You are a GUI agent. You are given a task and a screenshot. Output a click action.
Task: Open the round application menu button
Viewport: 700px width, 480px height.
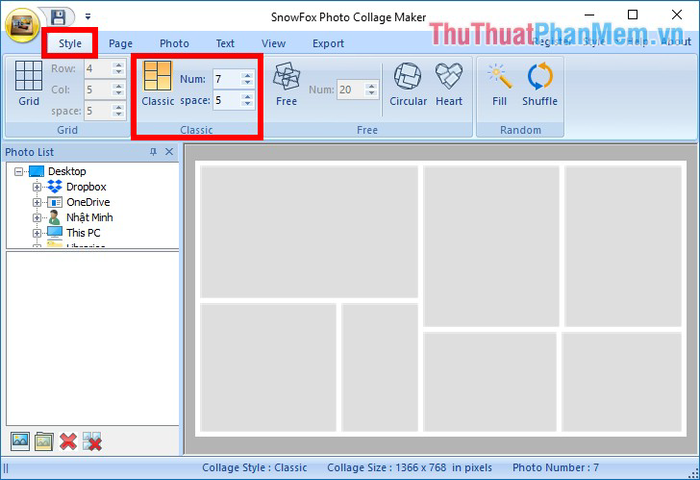coord(22,24)
